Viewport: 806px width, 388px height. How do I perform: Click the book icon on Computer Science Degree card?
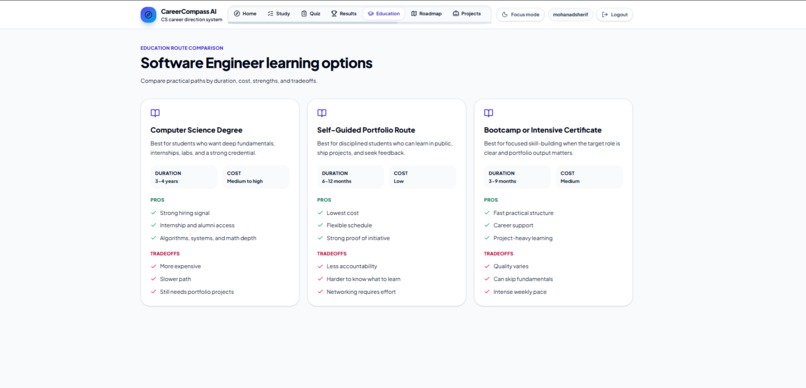pyautogui.click(x=155, y=113)
